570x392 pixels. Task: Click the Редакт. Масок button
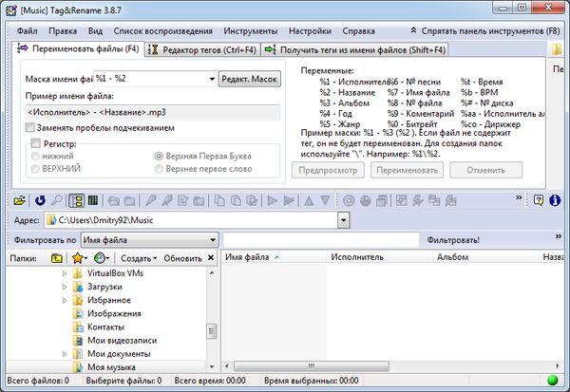[x=250, y=79]
